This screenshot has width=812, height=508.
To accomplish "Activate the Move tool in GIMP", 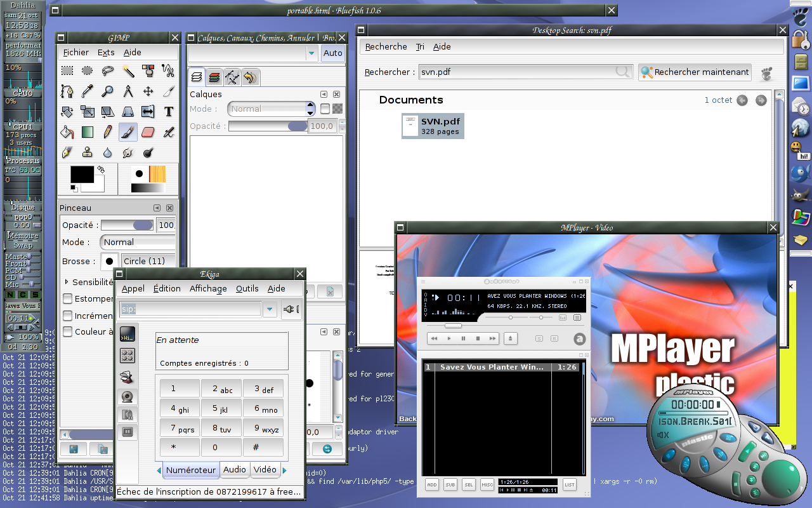I will [x=148, y=91].
